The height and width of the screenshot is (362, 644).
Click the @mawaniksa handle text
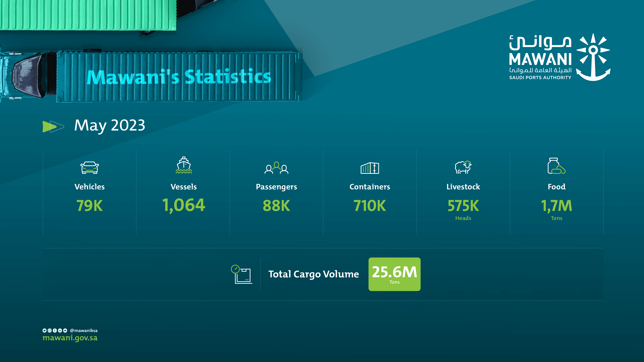click(84, 330)
